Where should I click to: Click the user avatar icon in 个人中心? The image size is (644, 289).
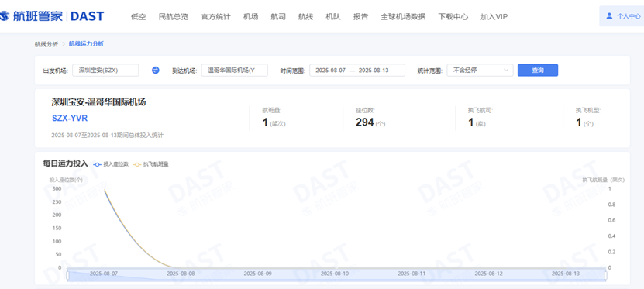609,16
